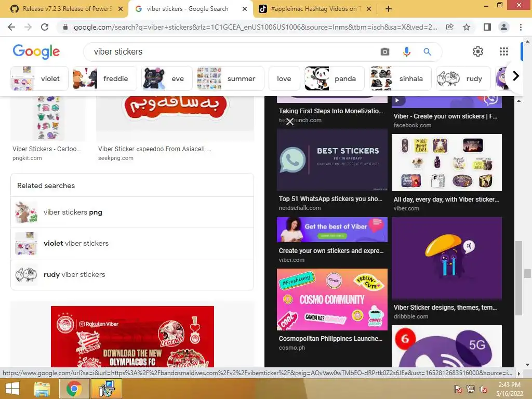Filter results by rudy chip
This screenshot has width=532, height=399.
(463, 79)
